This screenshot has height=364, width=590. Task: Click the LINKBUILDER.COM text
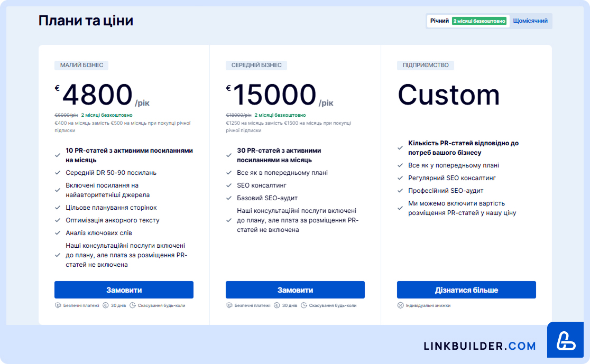pyautogui.click(x=480, y=346)
